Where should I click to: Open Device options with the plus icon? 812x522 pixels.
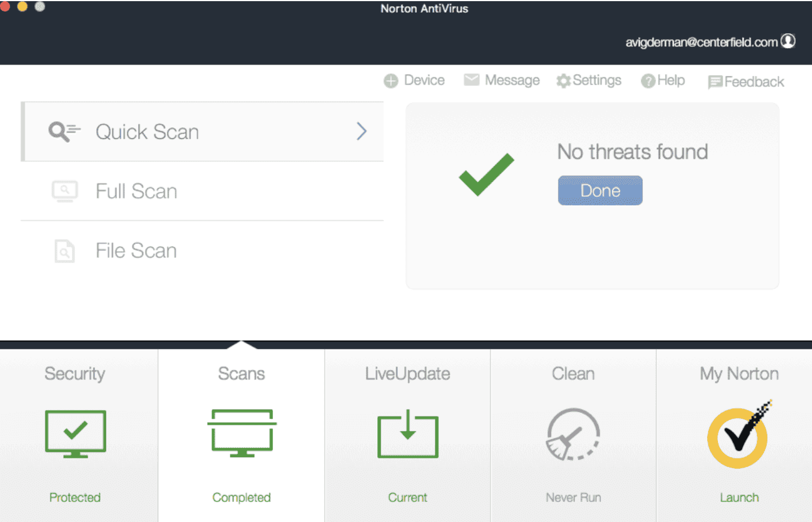(391, 81)
